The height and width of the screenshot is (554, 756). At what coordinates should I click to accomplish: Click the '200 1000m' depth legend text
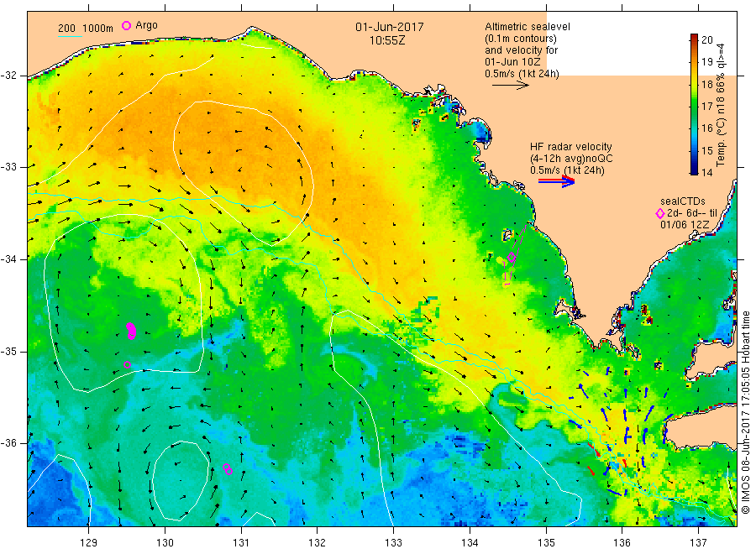tap(86, 29)
